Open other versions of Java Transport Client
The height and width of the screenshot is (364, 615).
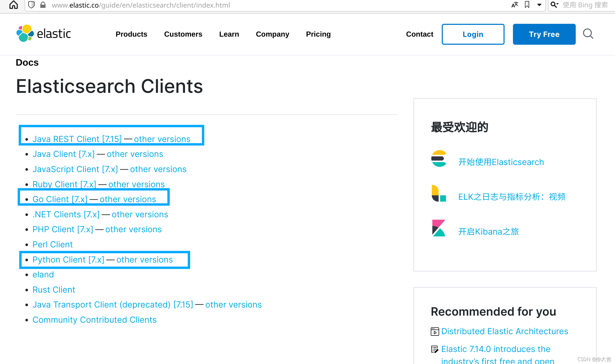click(233, 305)
